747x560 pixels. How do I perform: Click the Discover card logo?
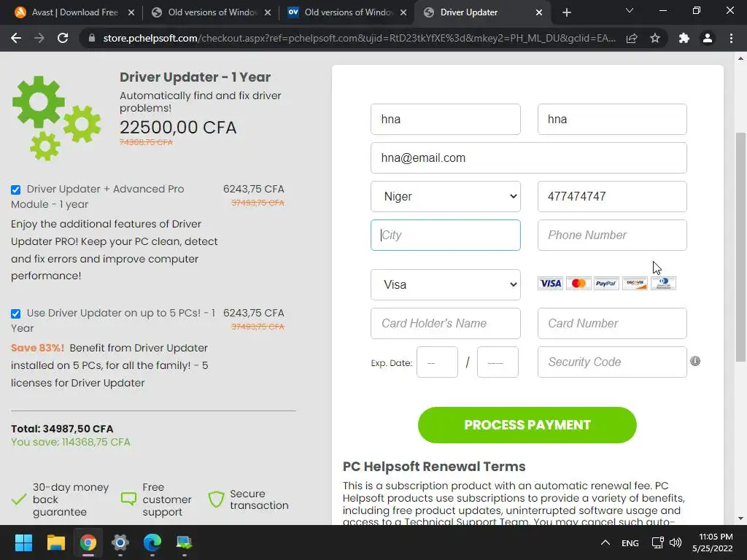pyautogui.click(x=635, y=284)
